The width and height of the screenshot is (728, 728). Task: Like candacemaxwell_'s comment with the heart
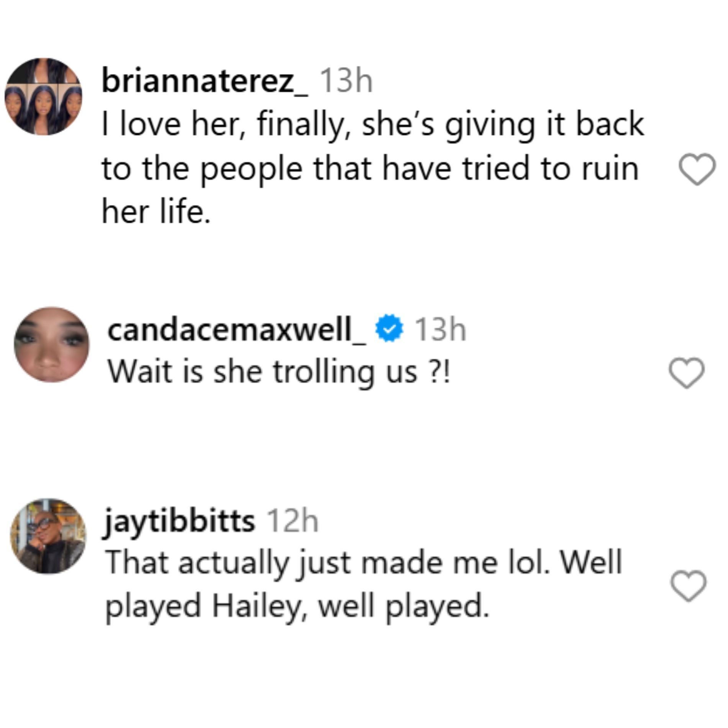686,373
